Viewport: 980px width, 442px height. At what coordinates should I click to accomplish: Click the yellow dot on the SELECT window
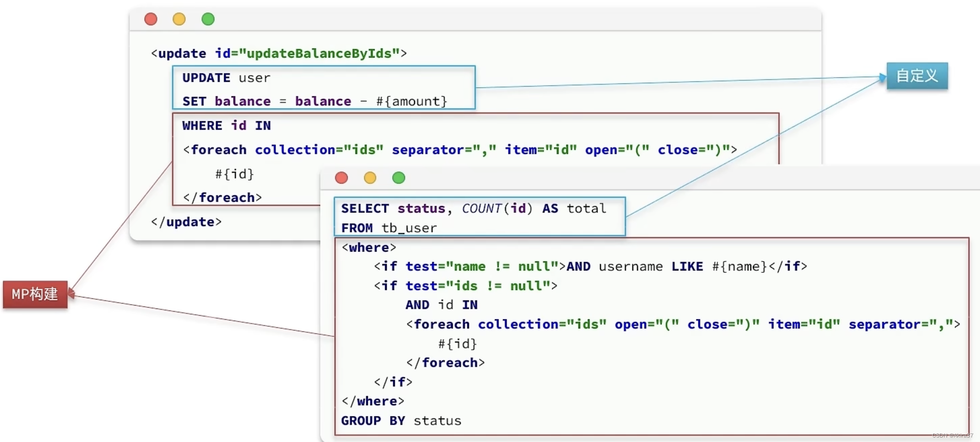click(x=370, y=178)
